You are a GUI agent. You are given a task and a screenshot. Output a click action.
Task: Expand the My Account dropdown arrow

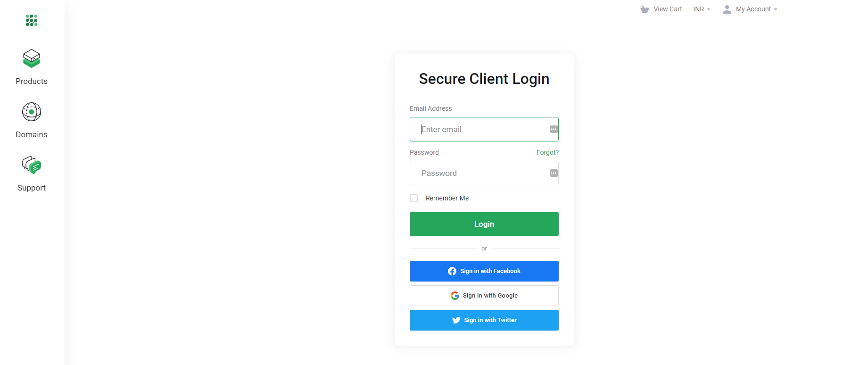[776, 9]
